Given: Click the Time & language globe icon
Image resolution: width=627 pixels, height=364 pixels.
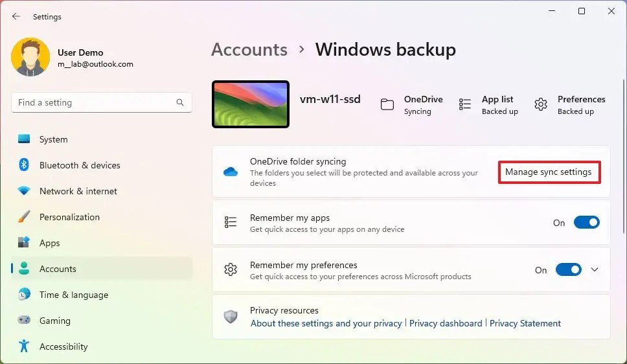Looking at the screenshot, I should point(24,295).
